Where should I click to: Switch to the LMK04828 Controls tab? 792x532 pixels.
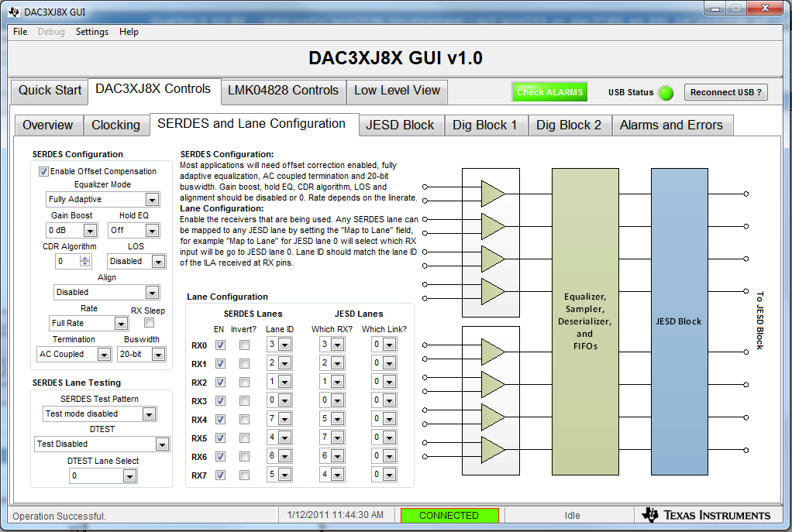pyautogui.click(x=283, y=91)
